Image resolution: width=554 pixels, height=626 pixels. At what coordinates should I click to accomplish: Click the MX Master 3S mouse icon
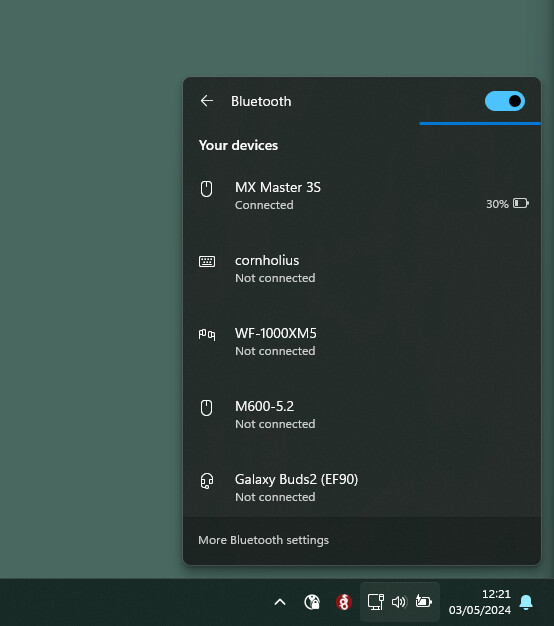[x=206, y=189]
